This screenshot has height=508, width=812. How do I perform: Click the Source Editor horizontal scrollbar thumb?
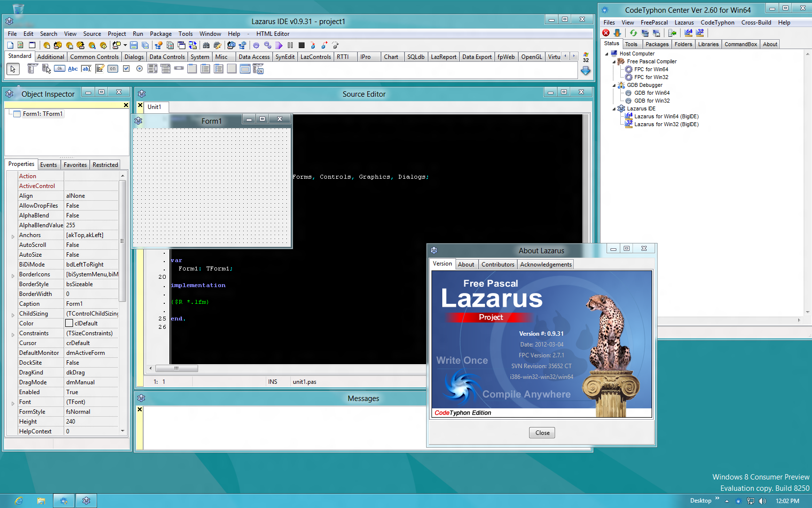click(x=177, y=368)
